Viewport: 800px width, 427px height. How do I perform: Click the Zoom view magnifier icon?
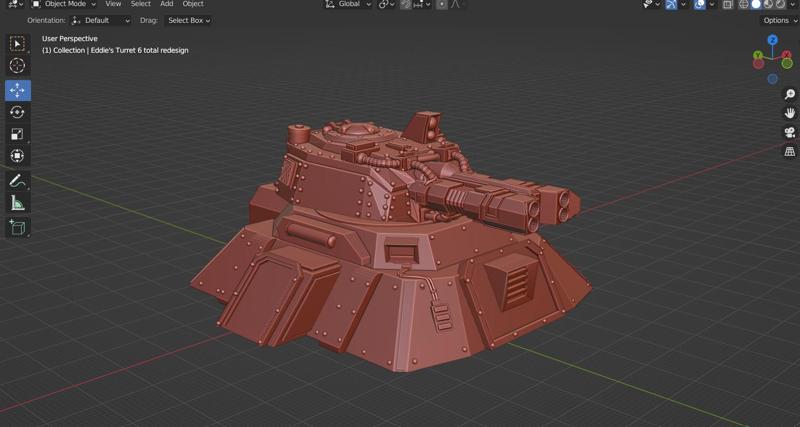(790, 94)
